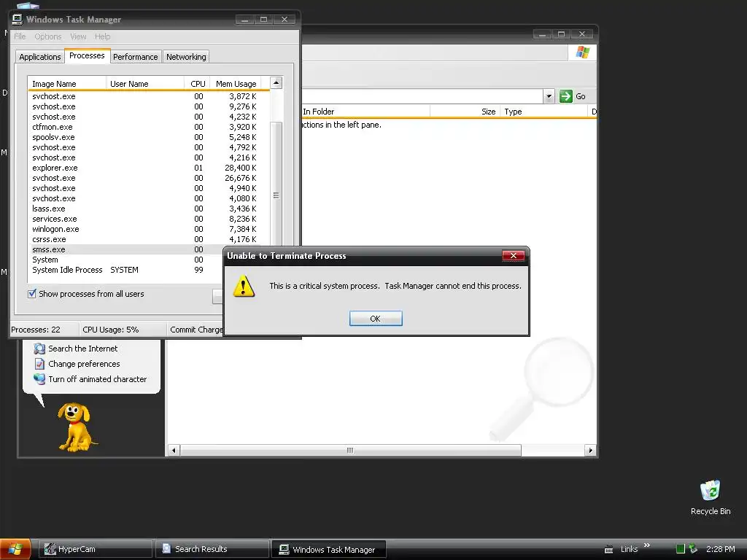
Task: Open the Windows Start button
Action: point(15,549)
